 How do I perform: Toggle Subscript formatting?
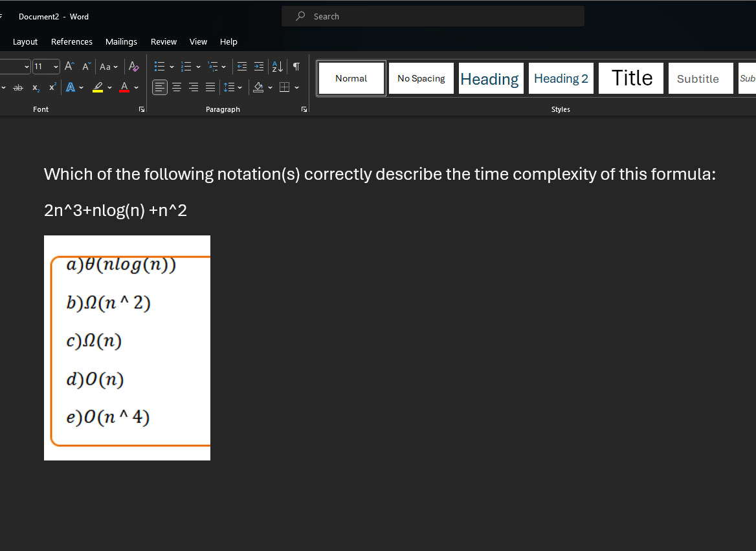tap(35, 87)
